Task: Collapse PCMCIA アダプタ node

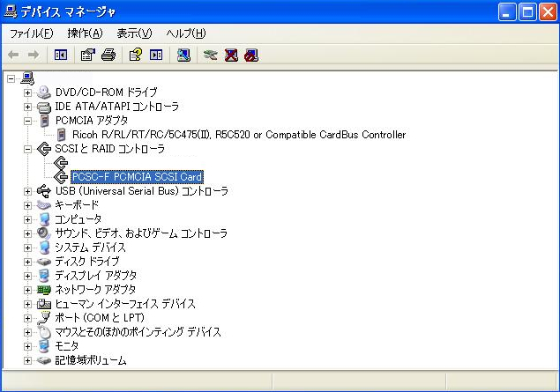Action: point(27,121)
